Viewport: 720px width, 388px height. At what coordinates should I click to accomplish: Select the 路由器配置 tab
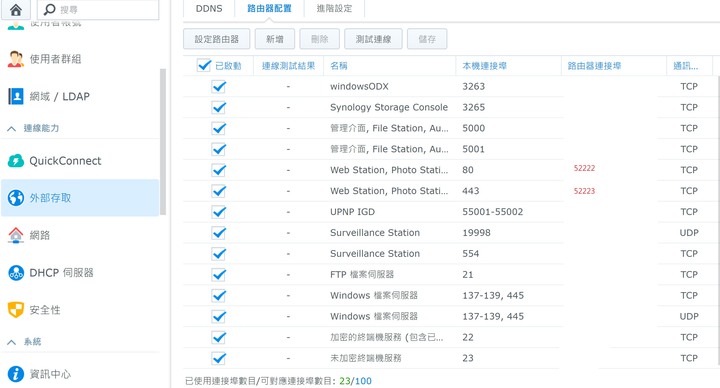point(269,9)
